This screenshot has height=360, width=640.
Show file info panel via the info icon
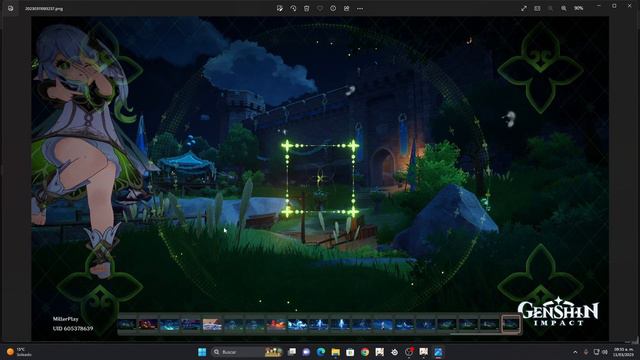click(333, 8)
